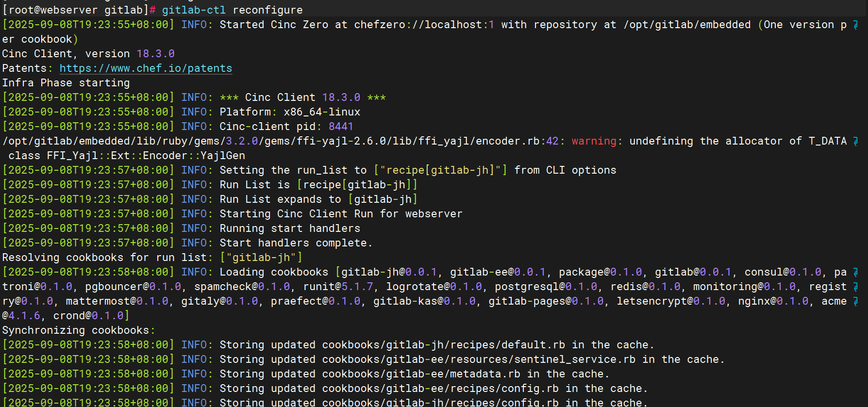Click the 'consul@0.1.0' cookbook entry
Image resolution: width=868 pixels, height=407 pixels.
783,272
